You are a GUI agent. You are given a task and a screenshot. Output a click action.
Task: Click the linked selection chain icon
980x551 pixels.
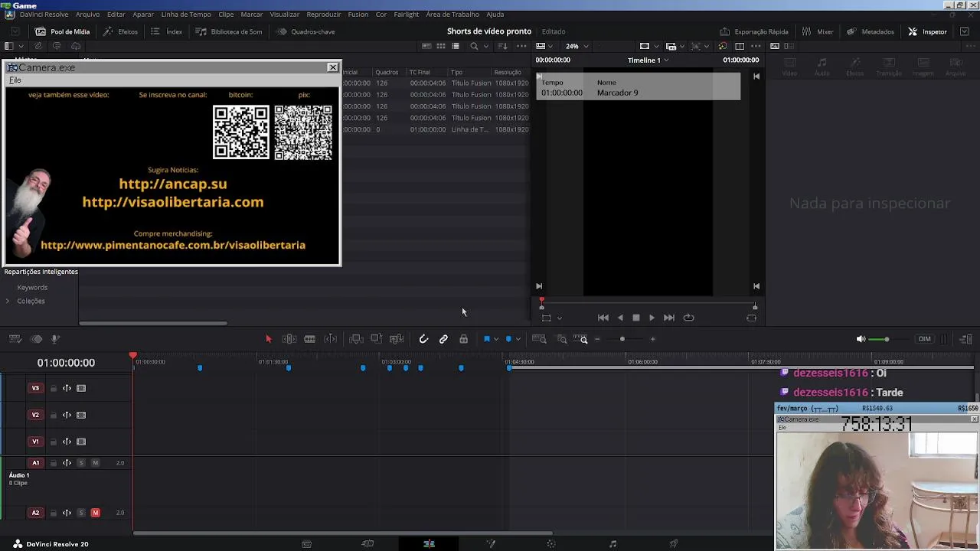click(443, 339)
